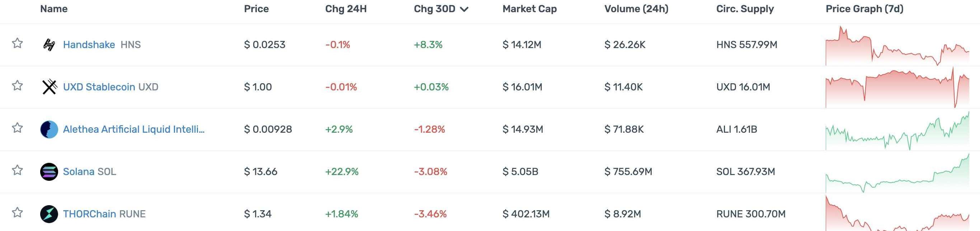The height and width of the screenshot is (231, 980).
Task: Click the UXD Stablecoin logo icon
Action: pyautogui.click(x=49, y=87)
